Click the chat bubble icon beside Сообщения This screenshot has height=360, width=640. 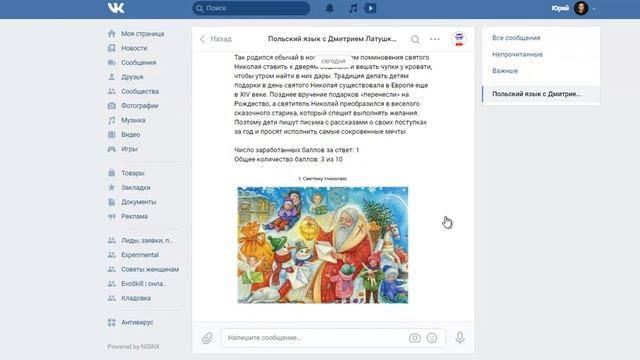tap(111, 62)
